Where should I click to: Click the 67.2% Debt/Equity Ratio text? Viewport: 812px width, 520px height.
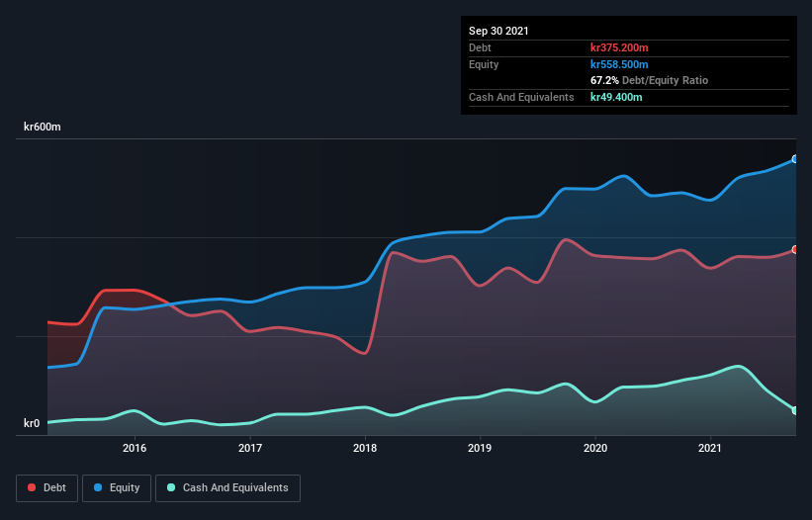650,80
